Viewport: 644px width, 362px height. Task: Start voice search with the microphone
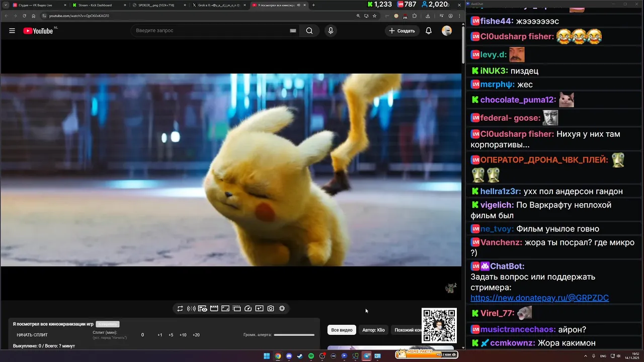[331, 31]
